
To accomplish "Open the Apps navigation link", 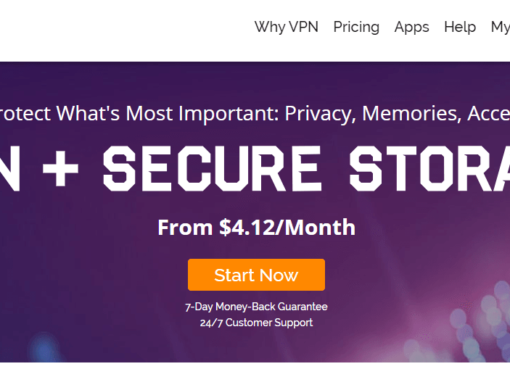I will (412, 27).
